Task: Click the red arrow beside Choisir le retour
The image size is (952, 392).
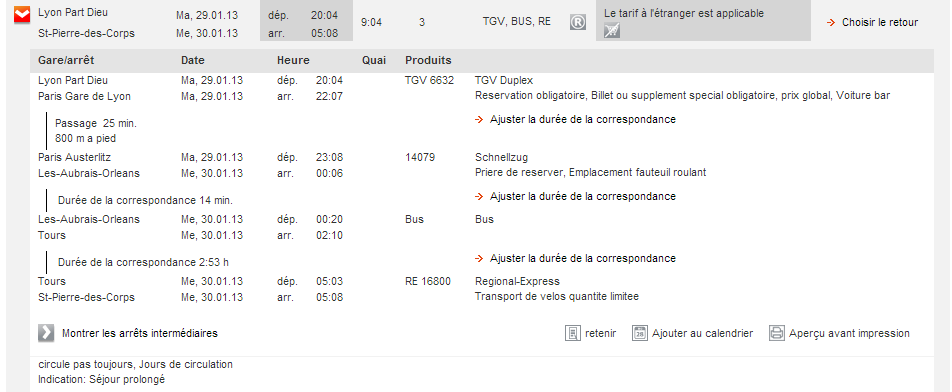Action: (x=831, y=22)
